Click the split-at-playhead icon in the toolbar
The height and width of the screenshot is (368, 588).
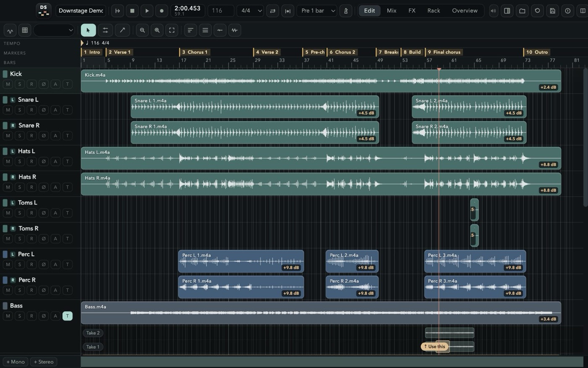point(220,30)
